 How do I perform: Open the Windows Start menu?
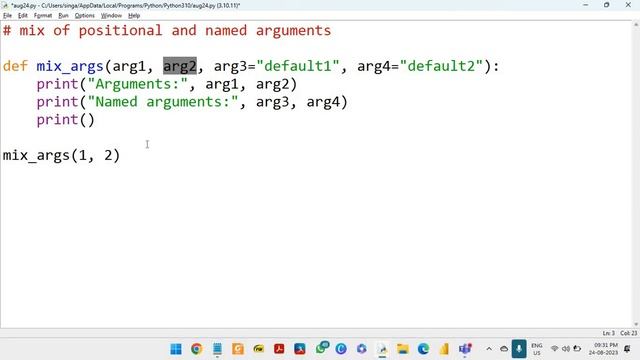[176, 349]
